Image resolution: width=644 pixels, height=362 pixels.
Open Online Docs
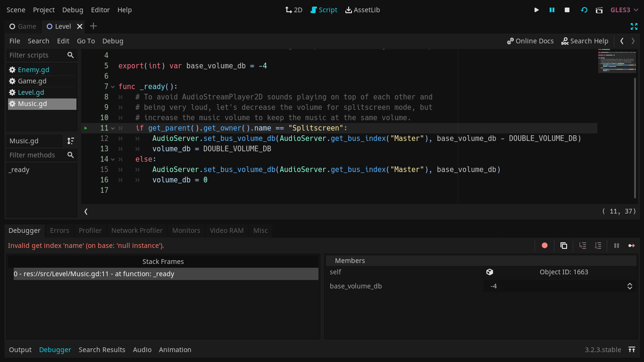point(530,41)
